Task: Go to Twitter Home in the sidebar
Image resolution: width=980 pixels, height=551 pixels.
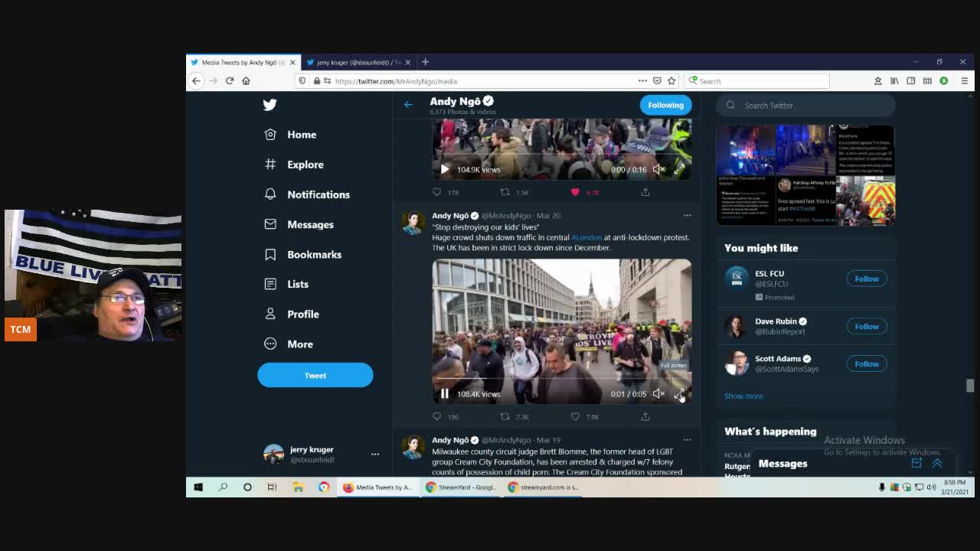Action: (290, 135)
